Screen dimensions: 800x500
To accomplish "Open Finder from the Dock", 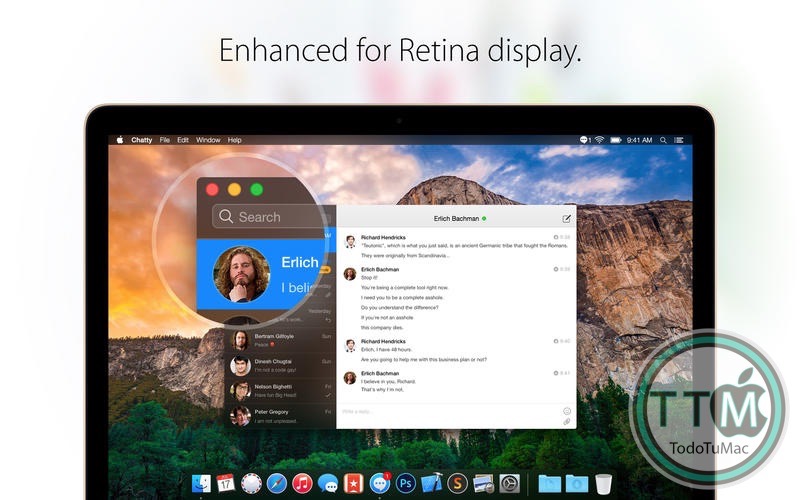I will 201,483.
